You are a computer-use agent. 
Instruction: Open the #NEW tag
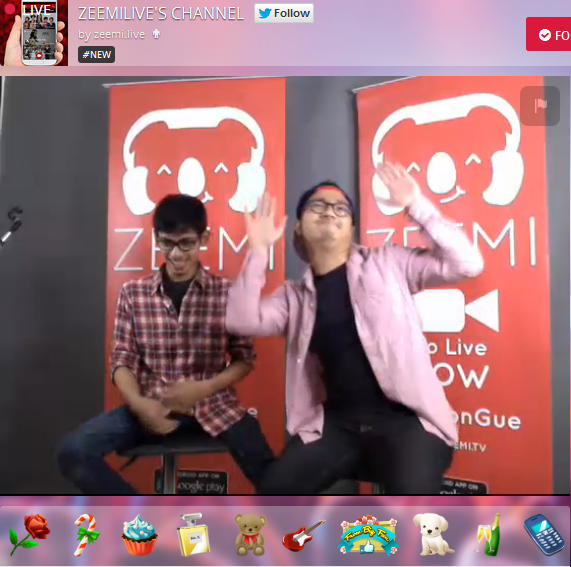coord(97,55)
